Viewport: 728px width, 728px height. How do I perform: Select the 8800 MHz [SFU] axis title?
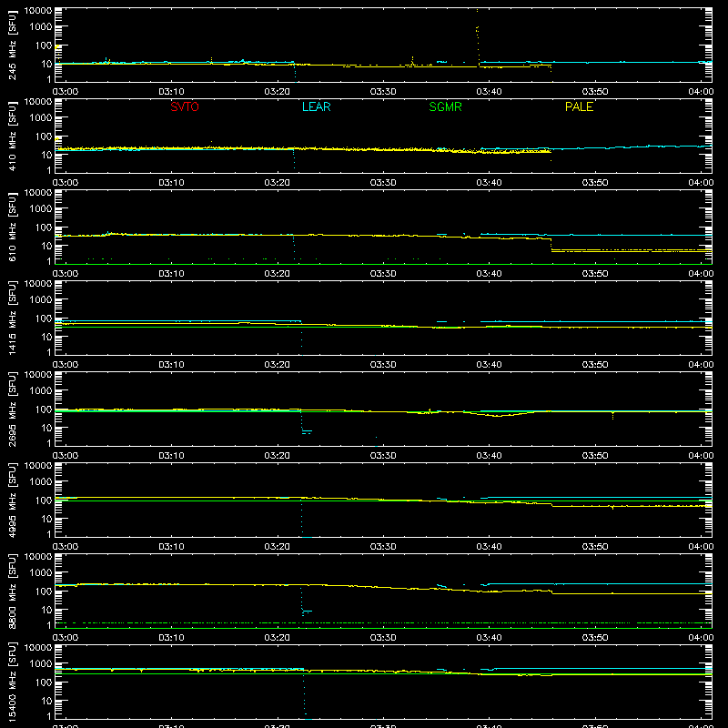click(12, 591)
